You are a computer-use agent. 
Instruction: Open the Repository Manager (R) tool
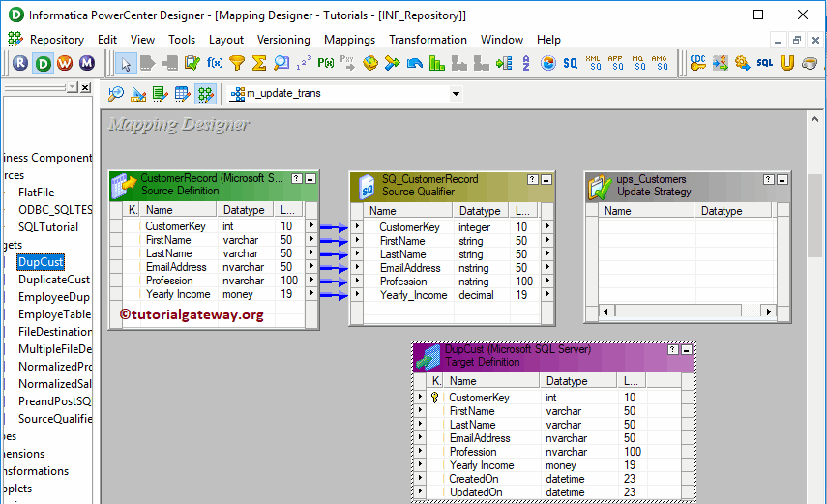point(21,63)
